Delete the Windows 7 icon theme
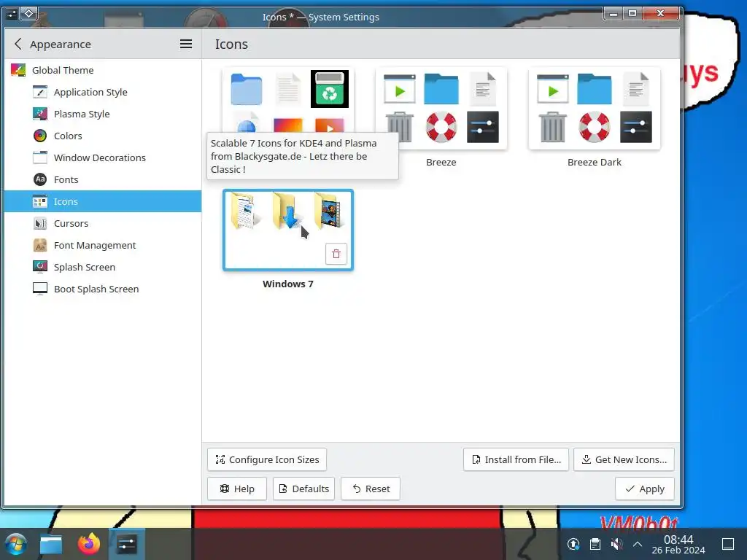This screenshot has height=560, width=747. click(336, 254)
